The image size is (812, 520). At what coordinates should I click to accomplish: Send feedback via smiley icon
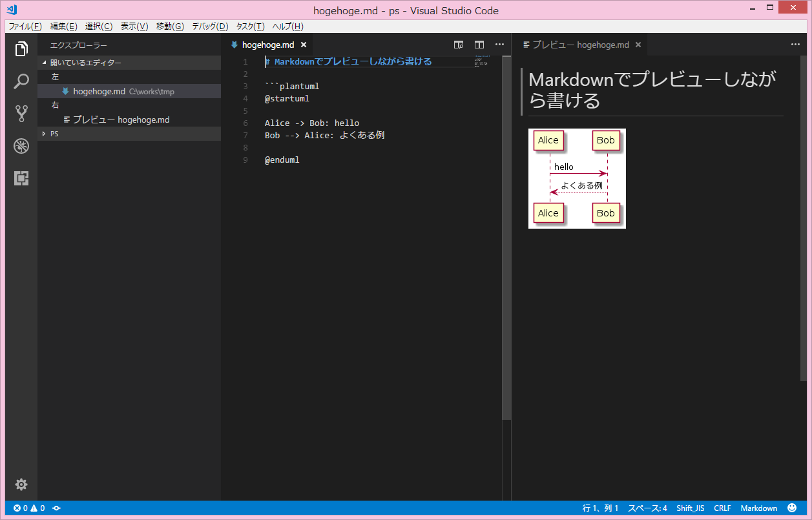792,508
